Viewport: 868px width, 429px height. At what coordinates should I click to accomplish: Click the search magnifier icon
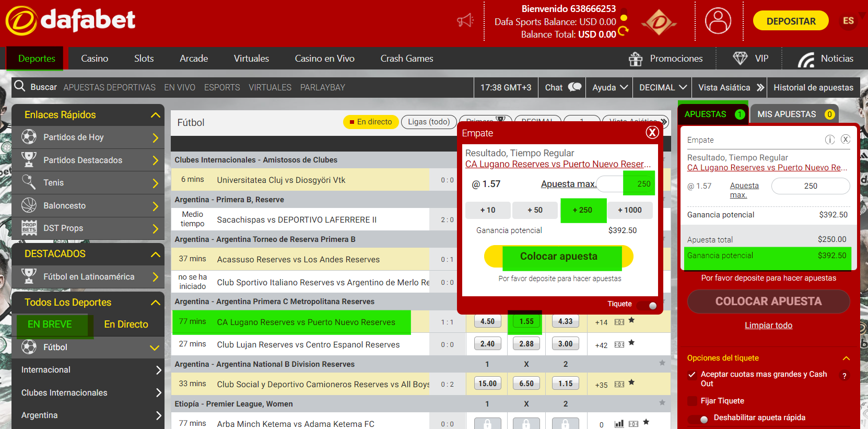20,86
